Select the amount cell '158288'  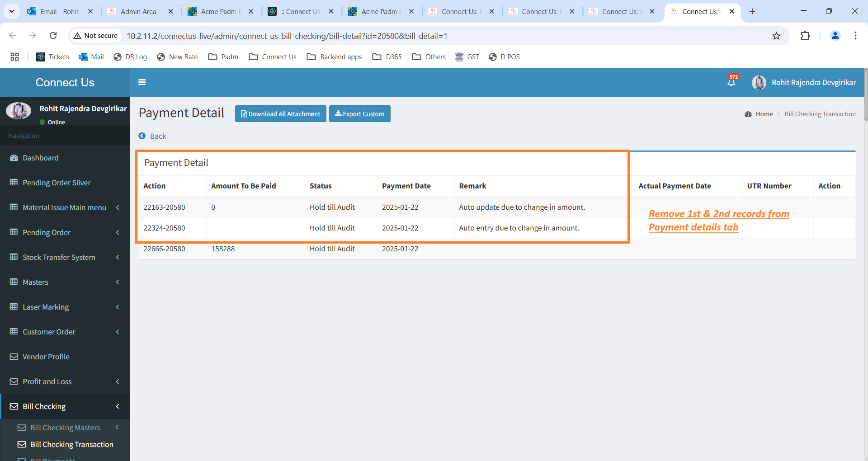pyautogui.click(x=223, y=249)
